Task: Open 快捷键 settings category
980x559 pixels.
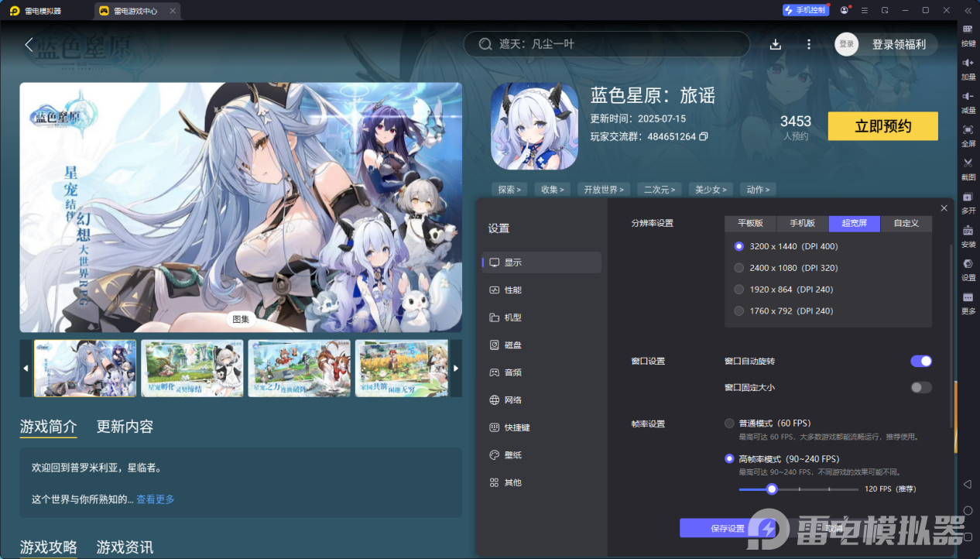Action: click(x=541, y=427)
